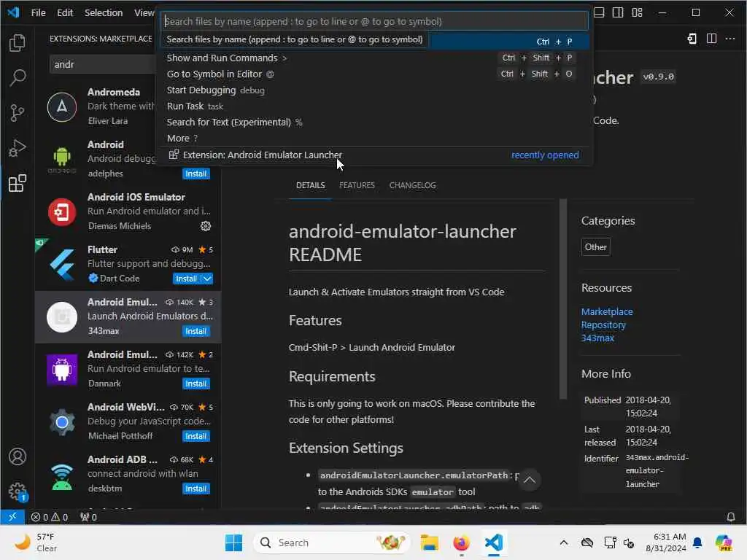The image size is (747, 560).
Task: Select More quick pick entry
Action: pyautogui.click(x=374, y=138)
